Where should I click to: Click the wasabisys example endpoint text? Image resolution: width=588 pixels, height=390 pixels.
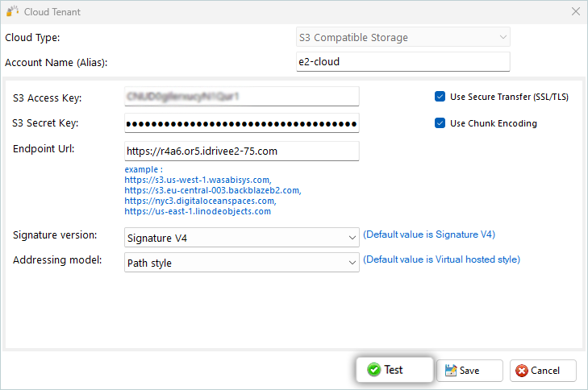pyautogui.click(x=198, y=180)
